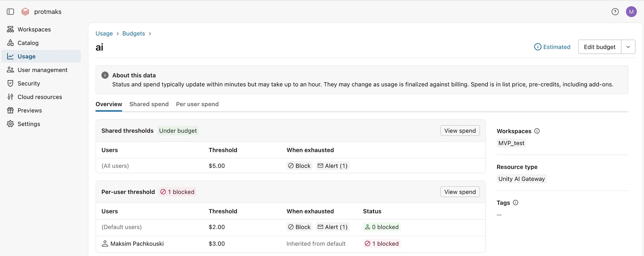
Task: Click the Security shield icon
Action: coord(10,83)
